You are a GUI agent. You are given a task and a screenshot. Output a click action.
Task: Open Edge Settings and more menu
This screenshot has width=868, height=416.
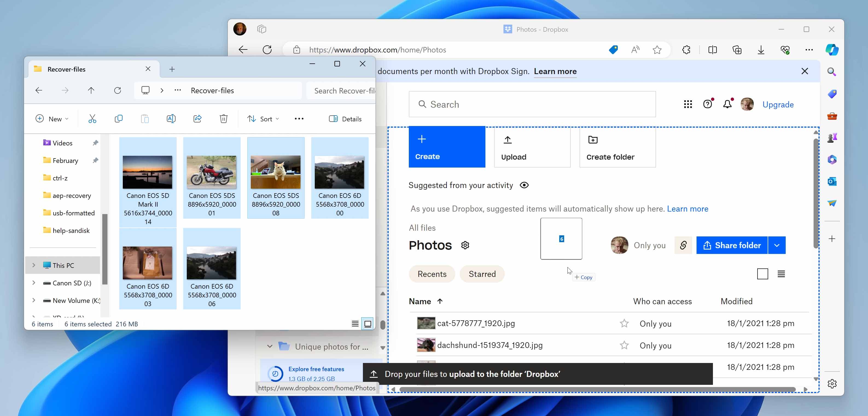tap(809, 50)
